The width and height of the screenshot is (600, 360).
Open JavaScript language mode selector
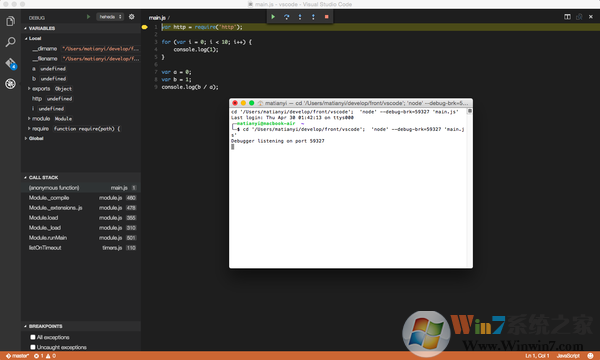568,356
